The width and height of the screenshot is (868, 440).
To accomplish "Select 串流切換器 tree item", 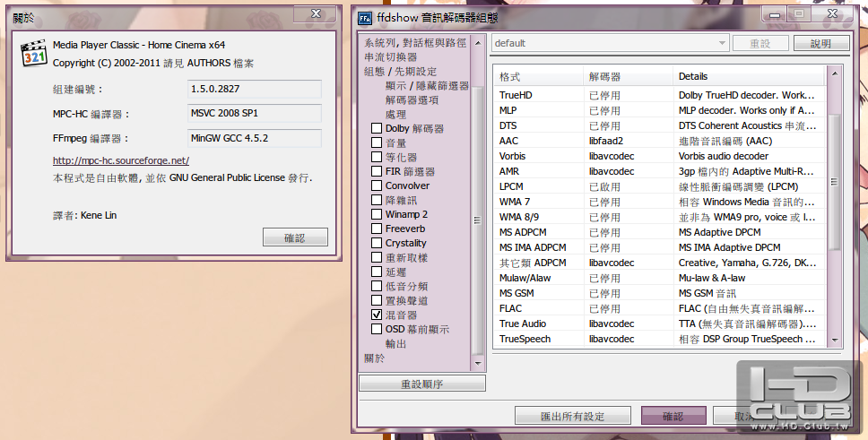I will [x=390, y=57].
